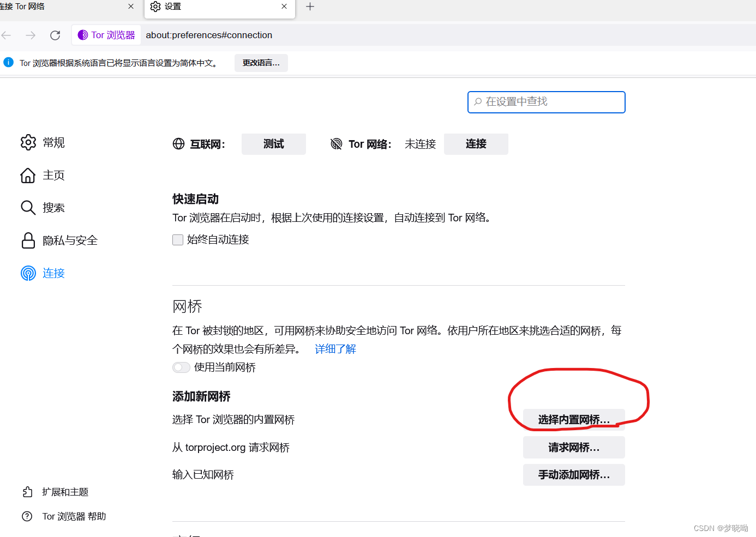Image resolution: width=756 pixels, height=537 pixels.
Task: Open the 详细了解 link about bridges
Action: click(x=335, y=348)
